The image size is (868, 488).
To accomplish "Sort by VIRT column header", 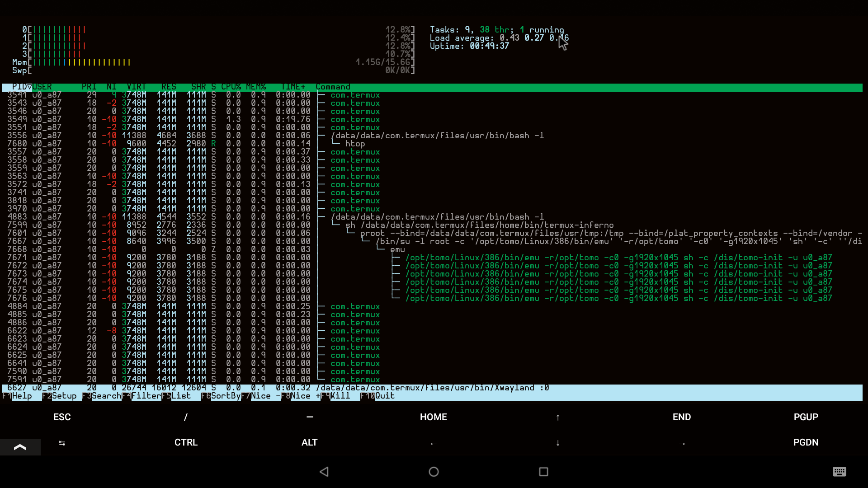I will pyautogui.click(x=137, y=87).
